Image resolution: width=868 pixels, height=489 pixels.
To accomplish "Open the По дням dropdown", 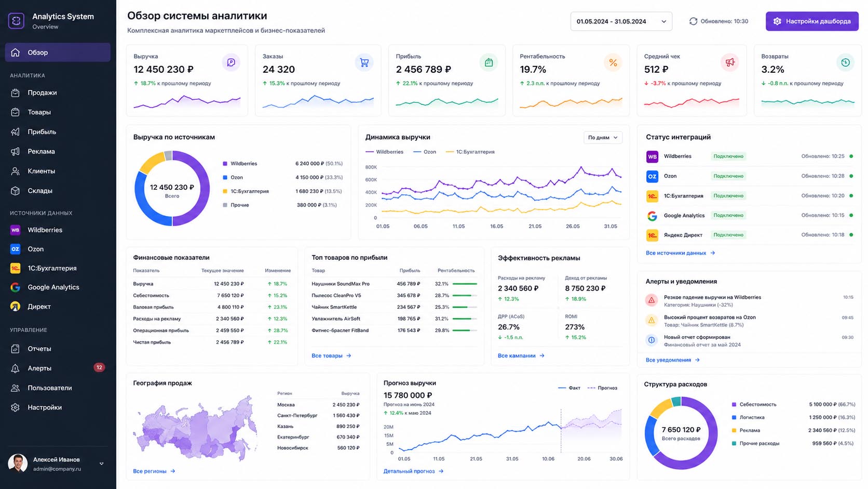I will pyautogui.click(x=603, y=138).
